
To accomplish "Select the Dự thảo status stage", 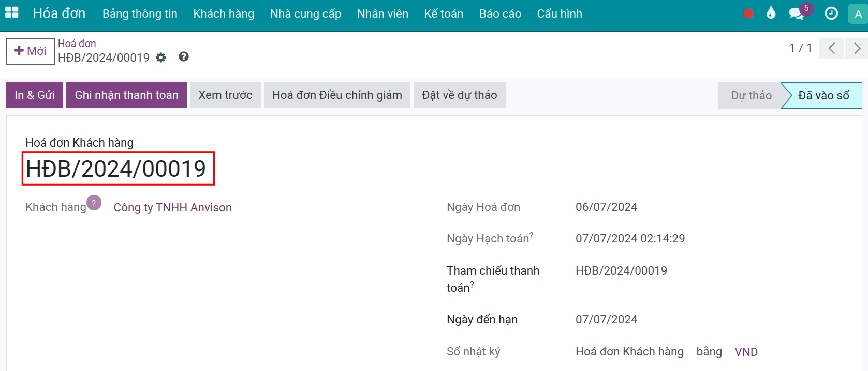I will (751, 95).
